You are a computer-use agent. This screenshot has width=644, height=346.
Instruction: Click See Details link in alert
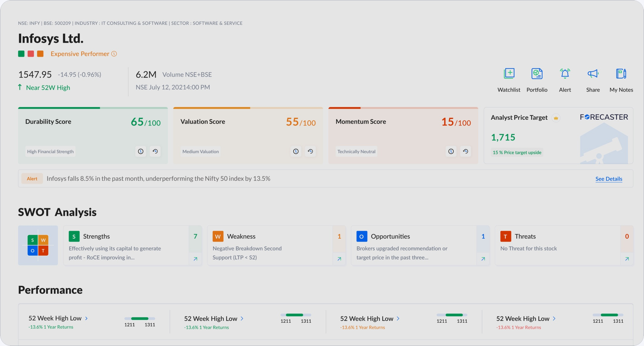pyautogui.click(x=609, y=179)
